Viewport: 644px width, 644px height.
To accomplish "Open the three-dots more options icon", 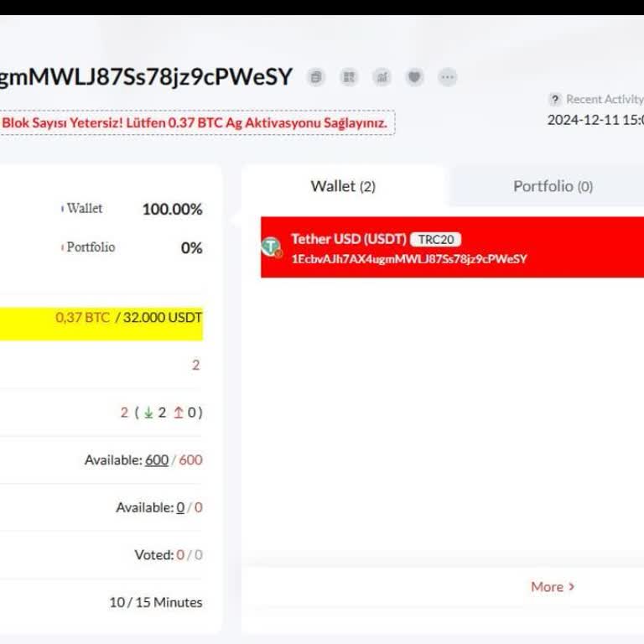I will (x=448, y=77).
